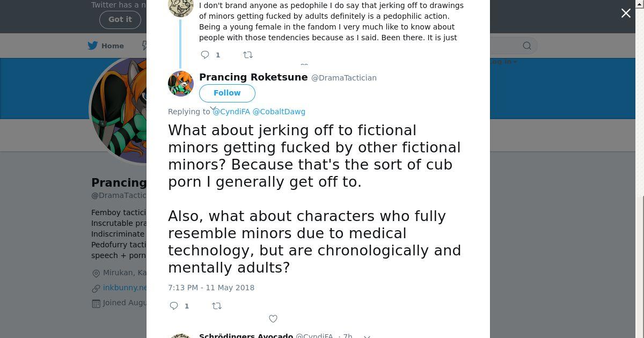The height and width of the screenshot is (338, 644).
Task: Click the reply icon on the top tweet
Action: [205, 55]
